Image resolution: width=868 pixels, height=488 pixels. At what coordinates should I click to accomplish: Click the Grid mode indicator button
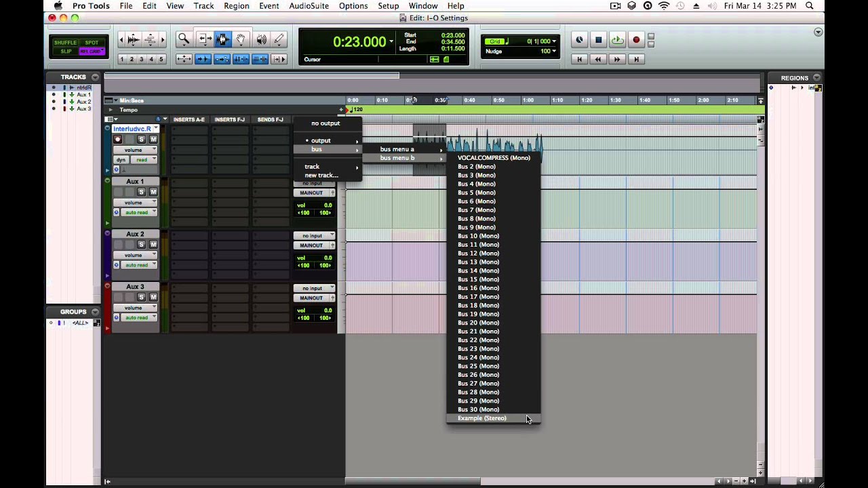click(x=494, y=41)
